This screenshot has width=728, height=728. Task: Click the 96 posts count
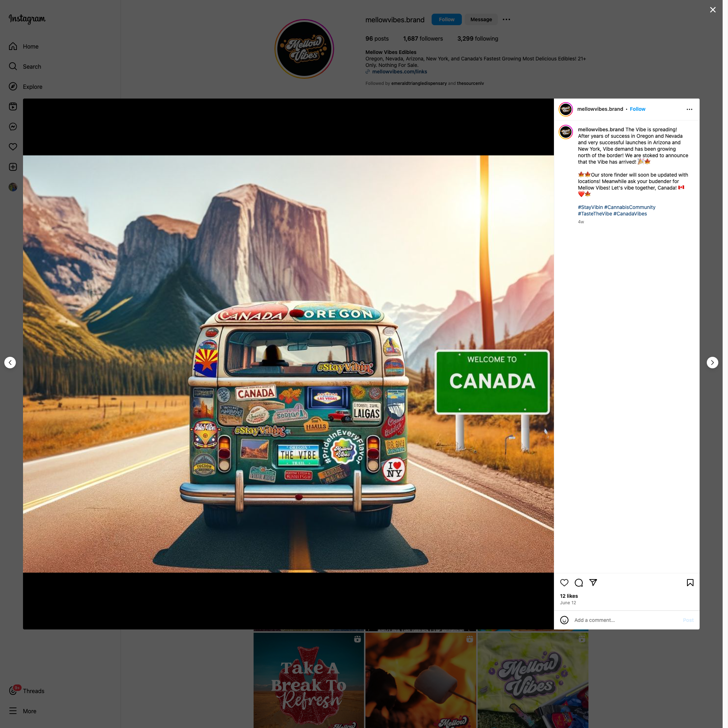(x=377, y=39)
